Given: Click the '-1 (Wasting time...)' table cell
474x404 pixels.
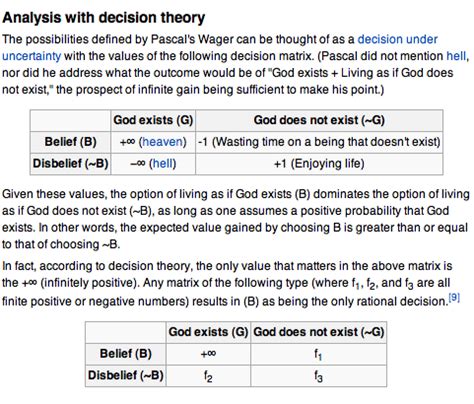Looking at the screenshot, I should pos(319,142).
